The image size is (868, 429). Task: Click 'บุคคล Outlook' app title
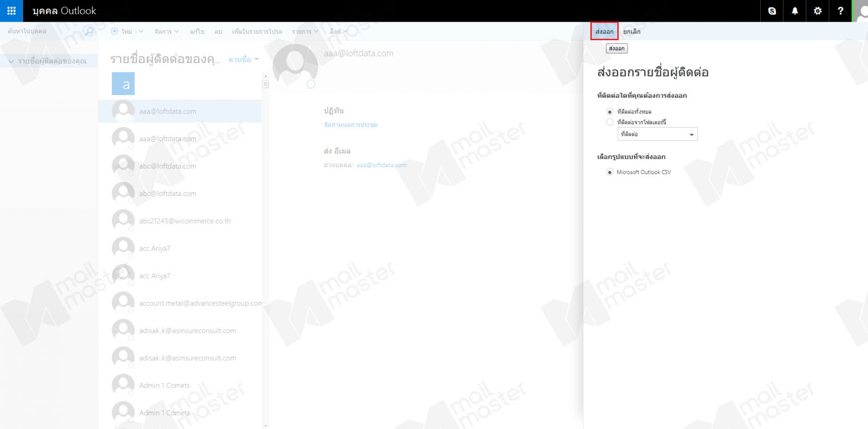64,11
